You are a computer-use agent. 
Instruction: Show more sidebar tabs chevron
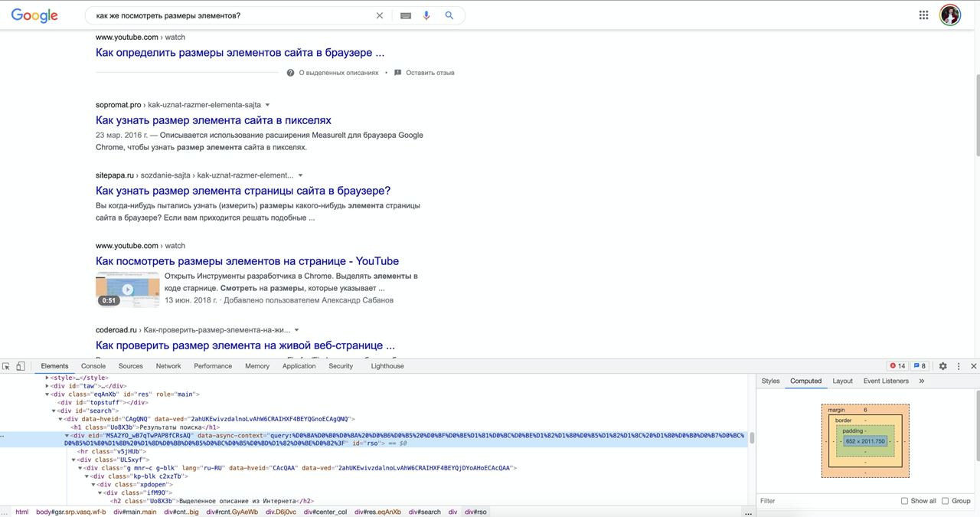coord(922,381)
